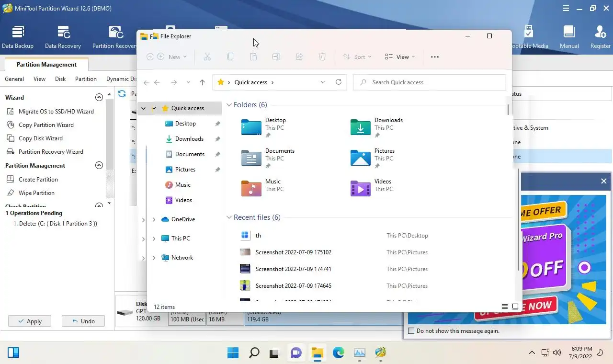The image size is (613, 364).
Task: Open recent locations dropdown arrow
Action: click(188, 82)
